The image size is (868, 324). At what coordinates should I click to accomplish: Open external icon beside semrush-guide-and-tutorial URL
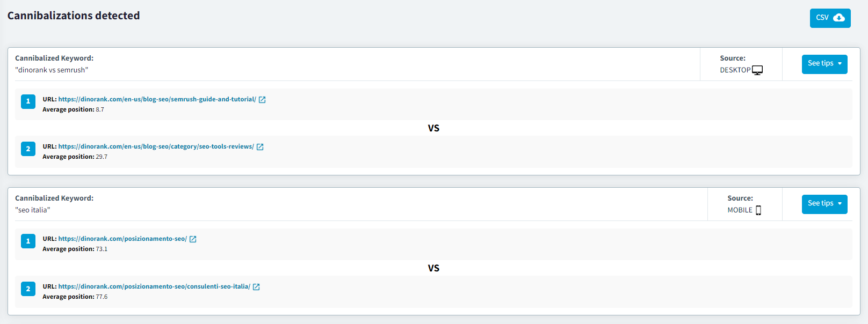262,100
